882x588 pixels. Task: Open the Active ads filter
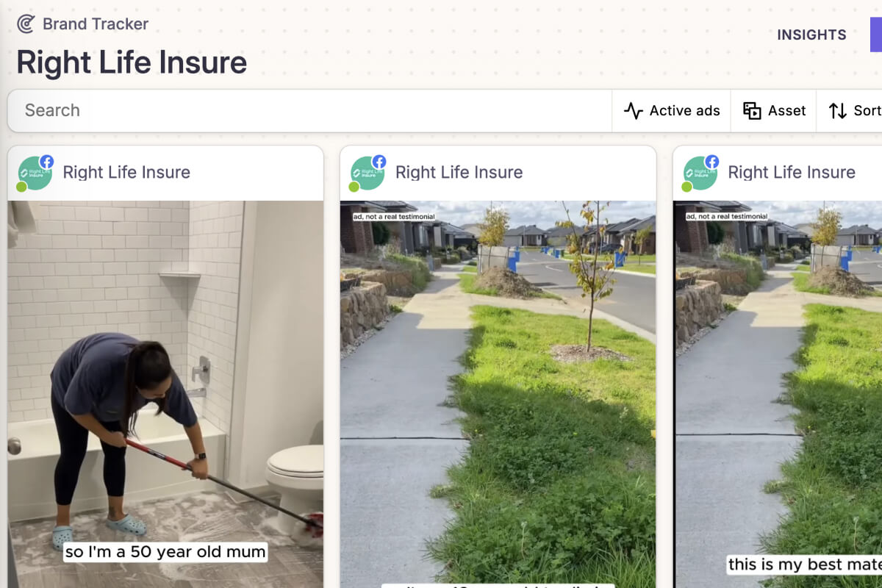pyautogui.click(x=672, y=111)
